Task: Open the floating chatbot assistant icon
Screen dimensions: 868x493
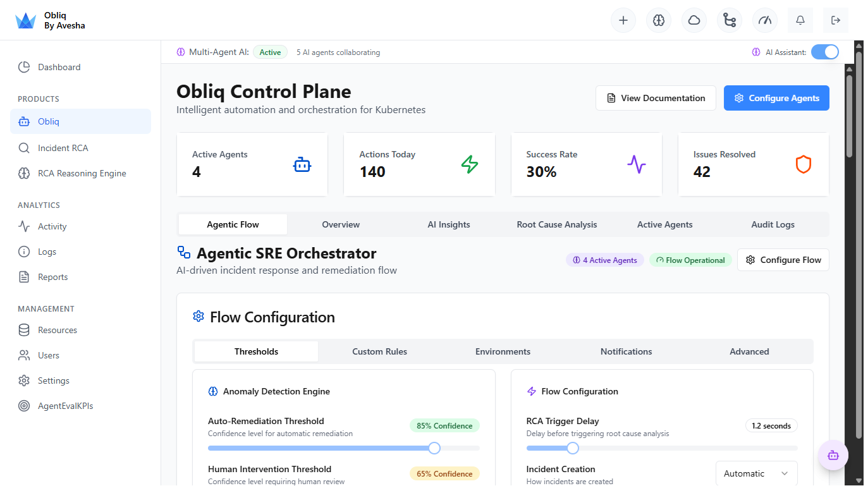Action: (x=833, y=455)
